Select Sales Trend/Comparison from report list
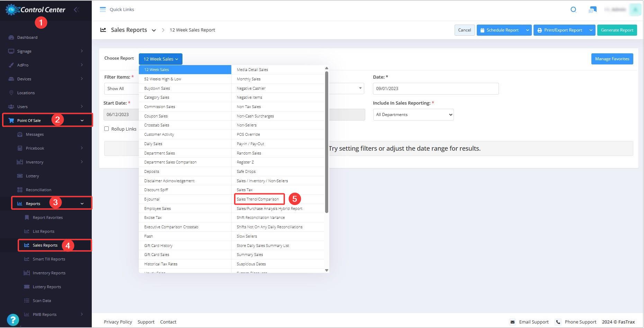The height and width of the screenshot is (328, 644). point(258,199)
